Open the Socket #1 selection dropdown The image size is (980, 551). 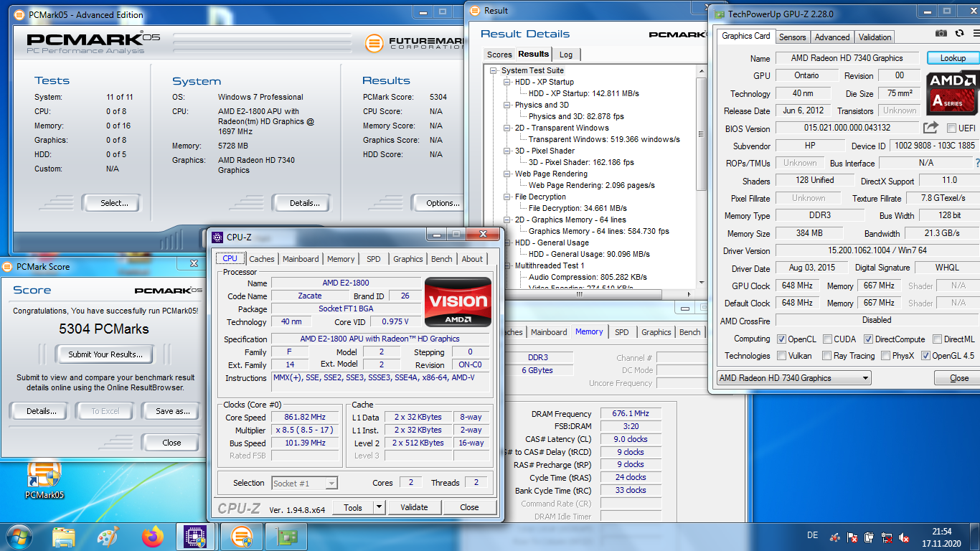304,483
